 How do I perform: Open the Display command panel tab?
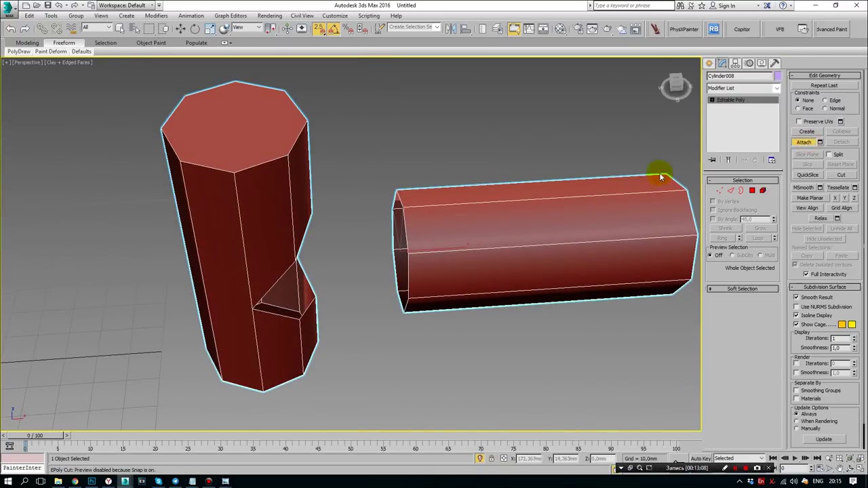762,63
